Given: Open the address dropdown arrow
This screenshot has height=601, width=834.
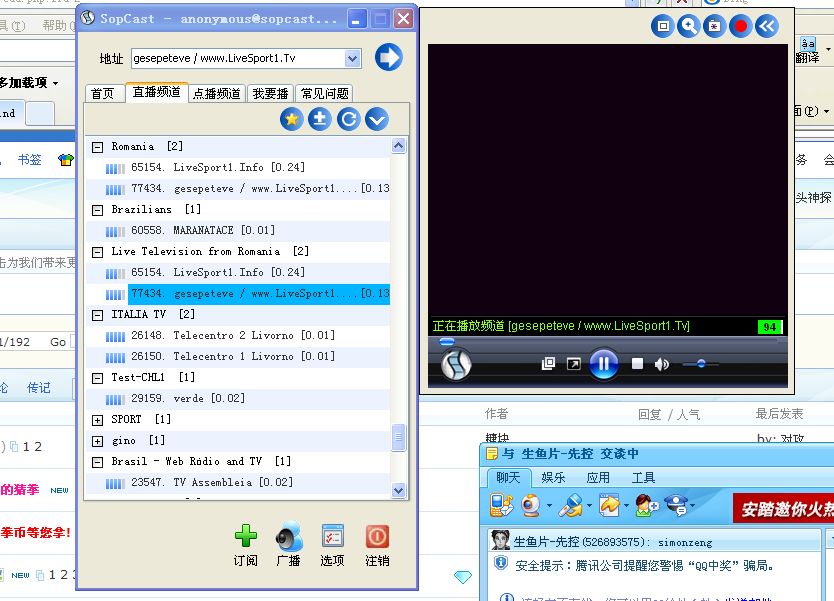Looking at the screenshot, I should (352, 59).
